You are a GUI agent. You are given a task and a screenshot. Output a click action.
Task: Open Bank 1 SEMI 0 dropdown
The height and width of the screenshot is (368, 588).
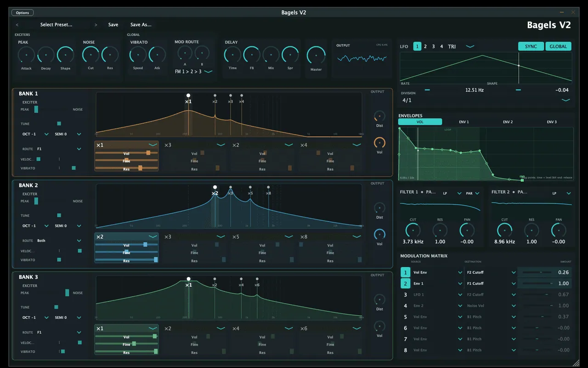pyautogui.click(x=68, y=134)
